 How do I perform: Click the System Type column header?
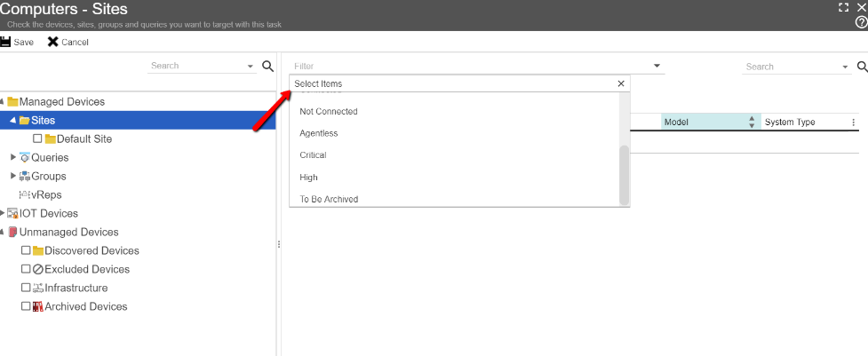[810, 123]
